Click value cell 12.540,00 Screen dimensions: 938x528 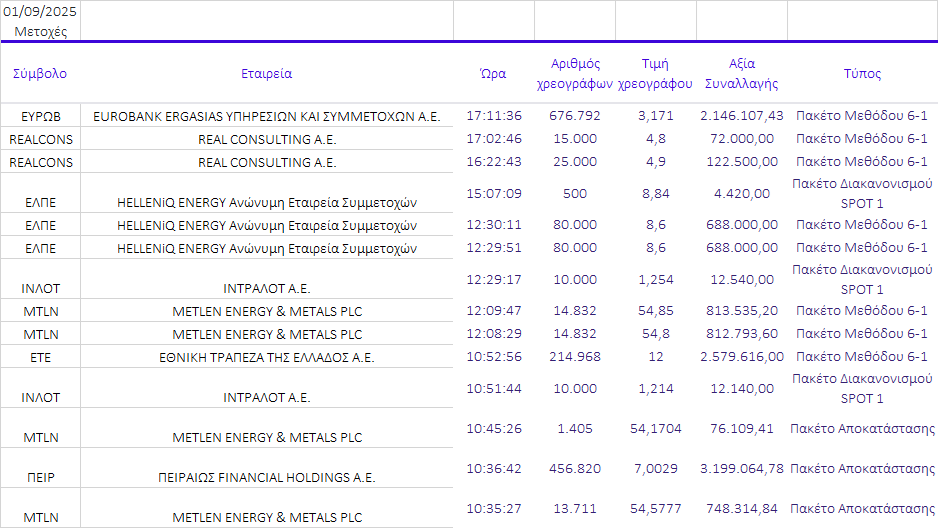click(x=742, y=280)
